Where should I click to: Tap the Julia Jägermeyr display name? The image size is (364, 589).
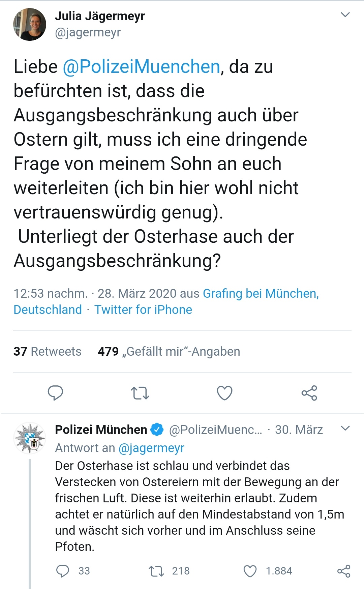click(100, 16)
